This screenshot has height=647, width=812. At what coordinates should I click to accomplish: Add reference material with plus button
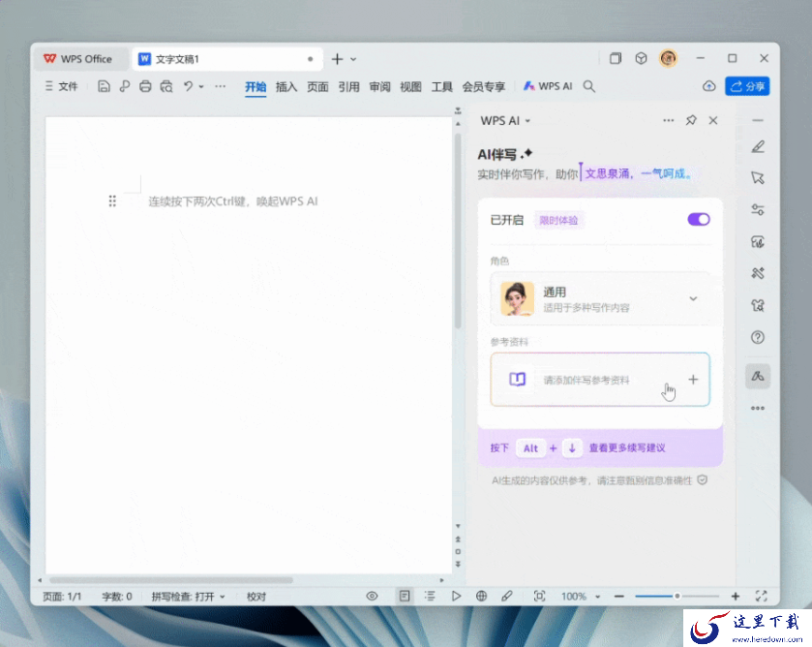(x=693, y=380)
